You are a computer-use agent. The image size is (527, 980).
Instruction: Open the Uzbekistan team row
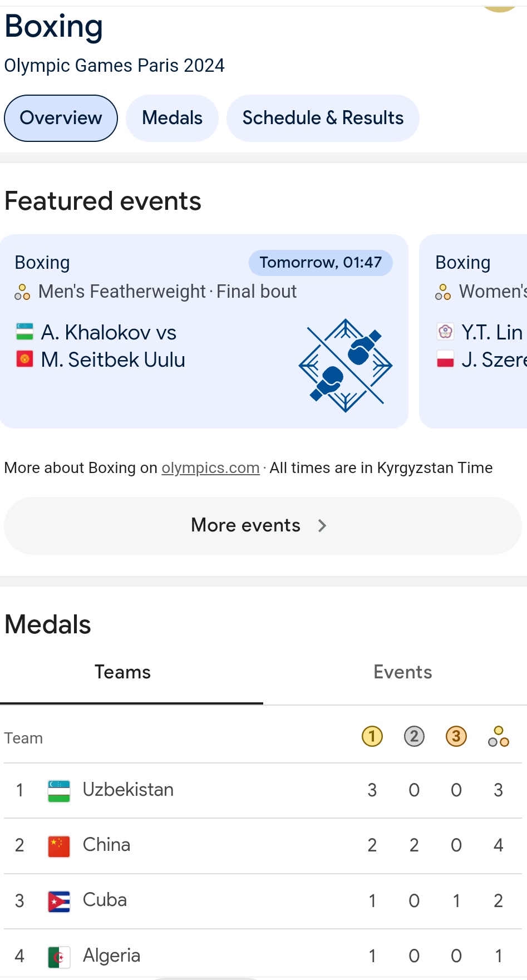[x=128, y=790]
